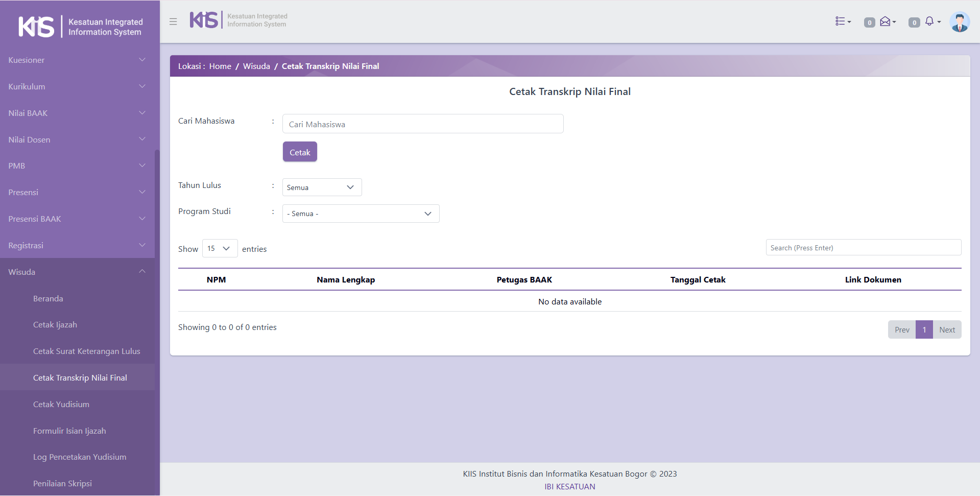Screen dimensions: 980x496
Task: Collapse the Wisuda sidebar menu
Action: [77, 272]
